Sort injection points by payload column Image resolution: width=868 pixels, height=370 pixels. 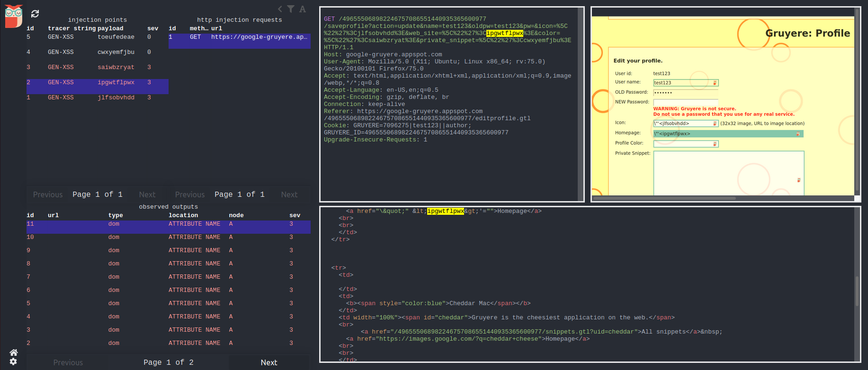coord(110,28)
